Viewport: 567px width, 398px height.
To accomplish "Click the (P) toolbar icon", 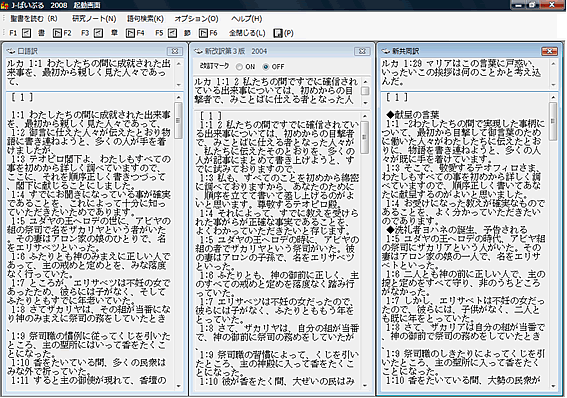I will (278, 33).
